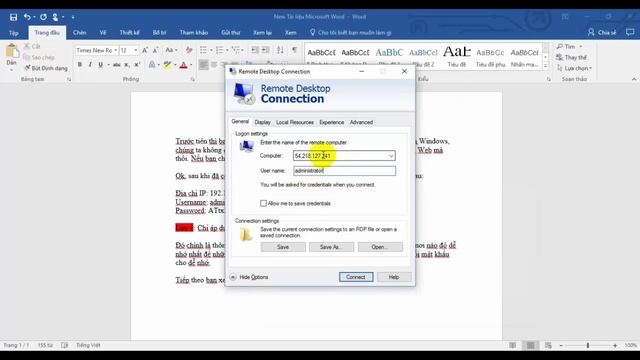Click the Save button in Connection settings
This screenshot has height=360, width=640.
pyautogui.click(x=283, y=247)
